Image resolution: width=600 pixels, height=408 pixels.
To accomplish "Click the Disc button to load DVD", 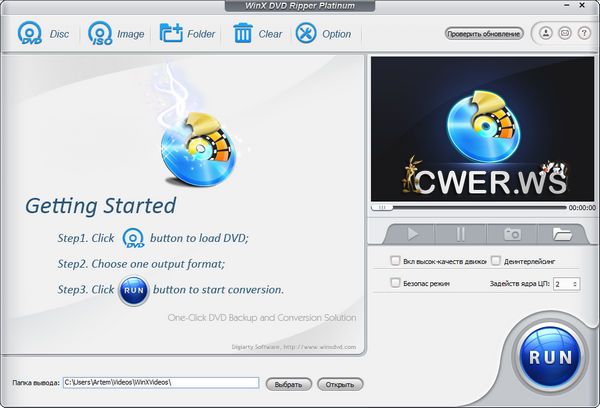I will tap(43, 34).
